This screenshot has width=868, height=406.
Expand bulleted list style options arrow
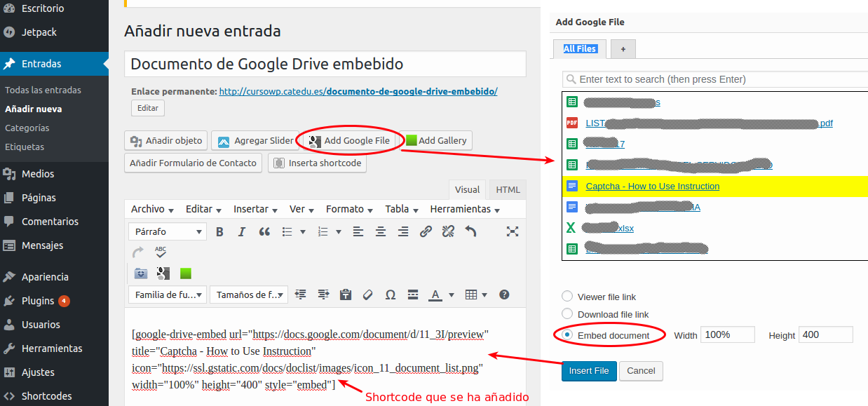303,231
